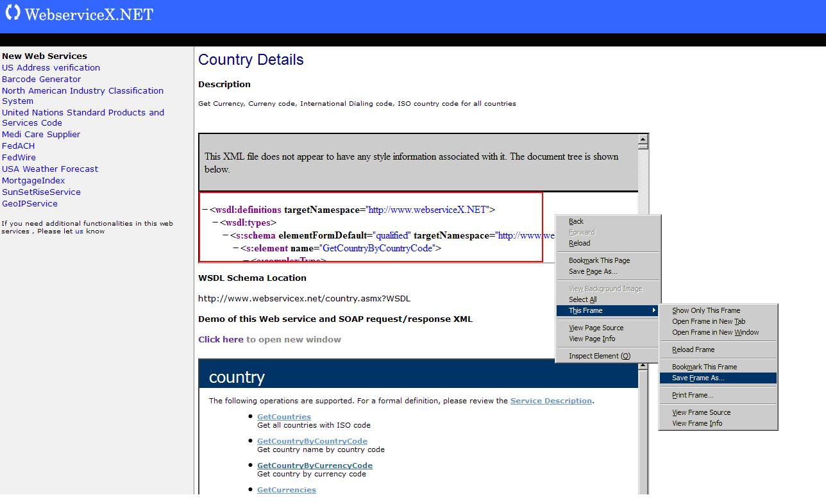826x504 pixels.
Task: Click the 'us' contact link
Action: coord(79,231)
